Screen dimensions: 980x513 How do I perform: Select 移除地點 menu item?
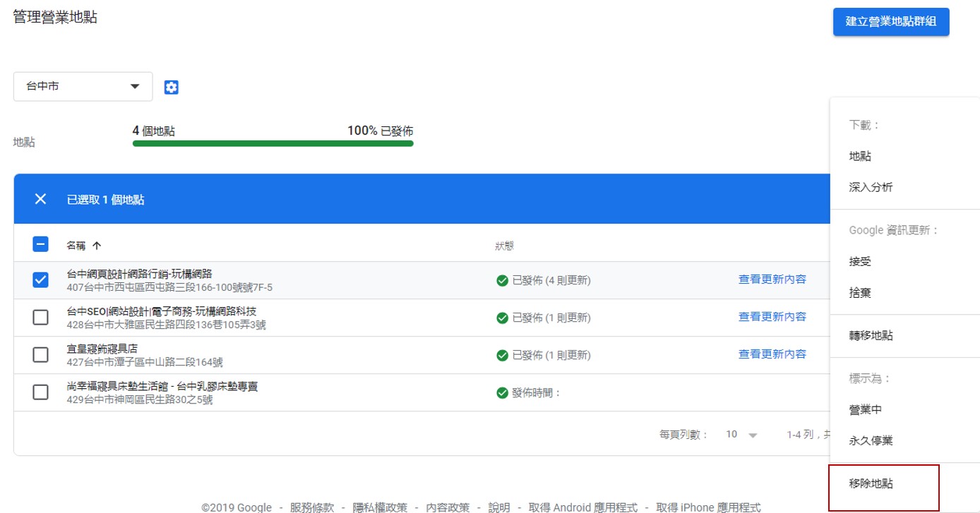[871, 484]
